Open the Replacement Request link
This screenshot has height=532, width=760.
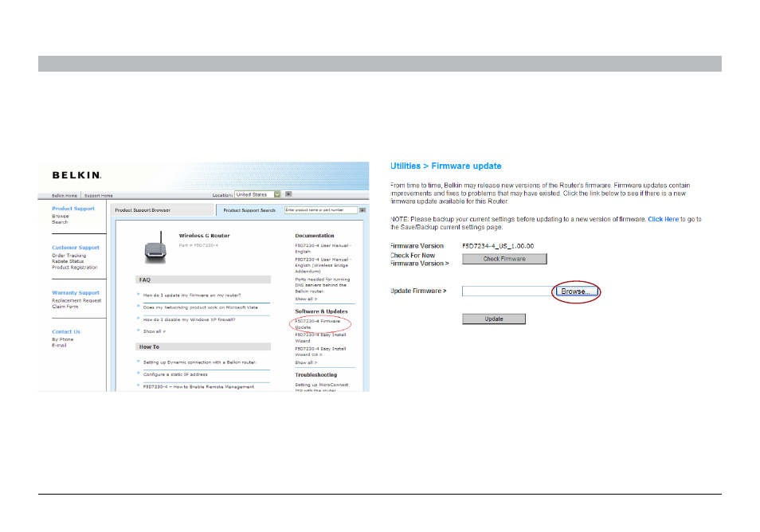[76, 300]
